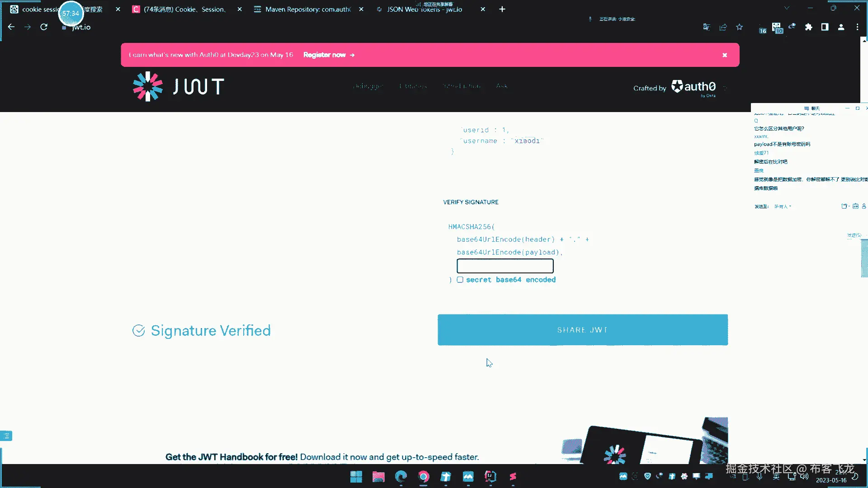Open the chat recipient dropdown
Image resolution: width=868 pixels, height=488 pixels.
[783, 206]
